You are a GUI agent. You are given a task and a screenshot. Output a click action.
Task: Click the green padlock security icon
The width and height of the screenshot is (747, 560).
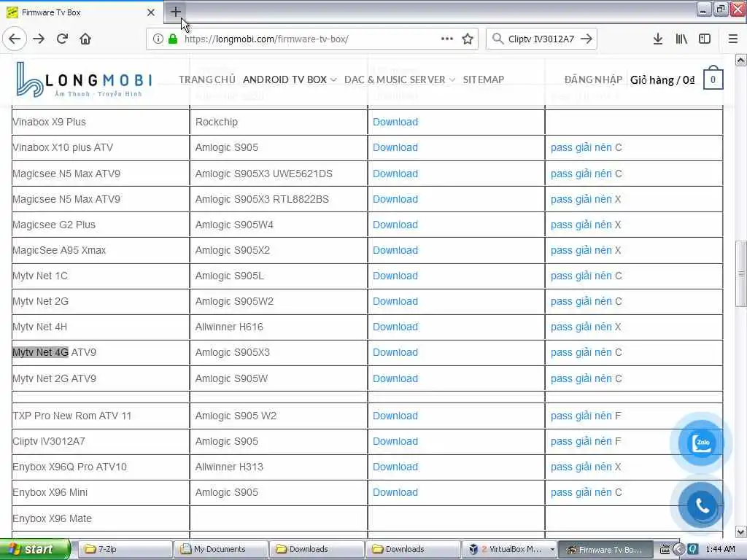point(173,39)
